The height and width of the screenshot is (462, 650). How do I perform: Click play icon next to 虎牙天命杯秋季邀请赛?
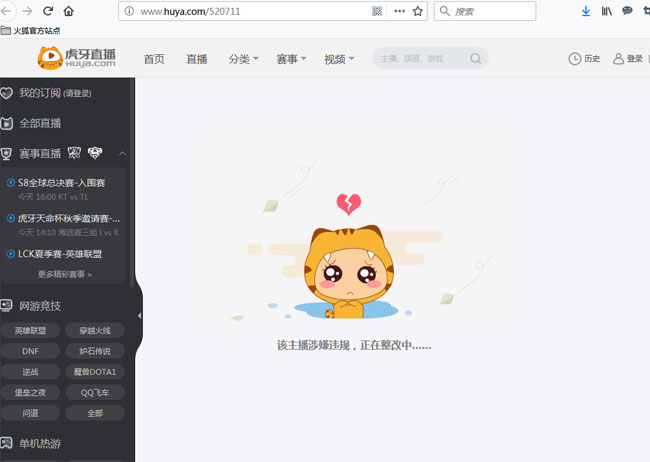point(11,218)
